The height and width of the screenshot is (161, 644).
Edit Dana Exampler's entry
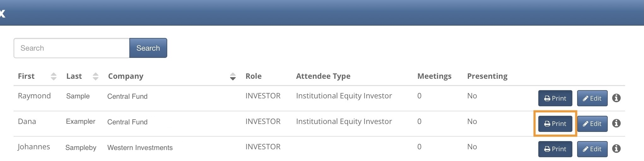click(x=592, y=124)
